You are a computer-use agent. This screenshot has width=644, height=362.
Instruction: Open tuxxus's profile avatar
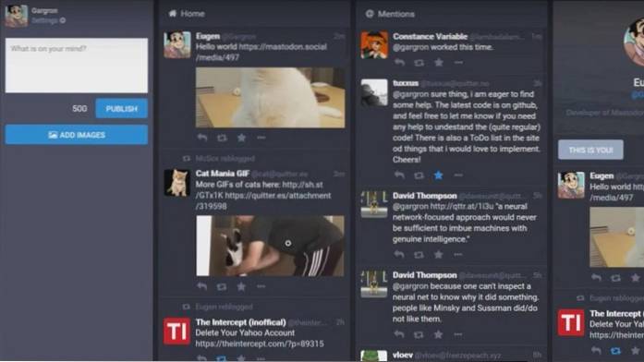pyautogui.click(x=374, y=92)
